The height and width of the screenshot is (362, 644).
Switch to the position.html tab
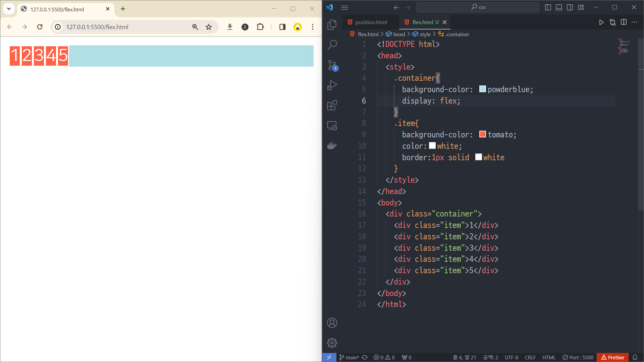371,22
